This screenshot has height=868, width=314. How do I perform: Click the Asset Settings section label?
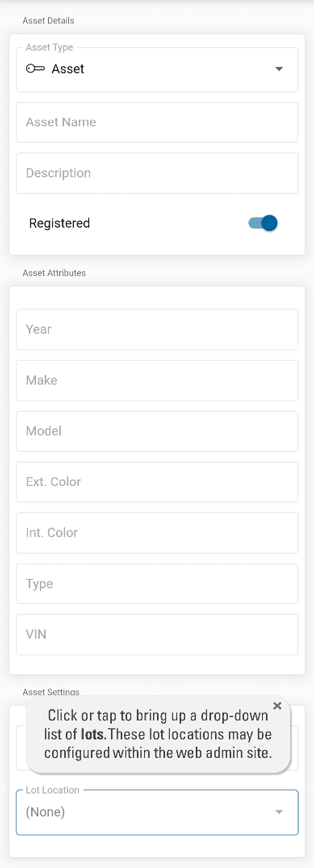pyautogui.click(x=51, y=692)
